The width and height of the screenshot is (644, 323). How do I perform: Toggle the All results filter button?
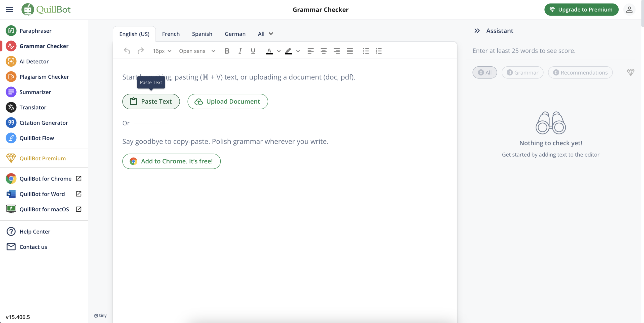(x=485, y=72)
